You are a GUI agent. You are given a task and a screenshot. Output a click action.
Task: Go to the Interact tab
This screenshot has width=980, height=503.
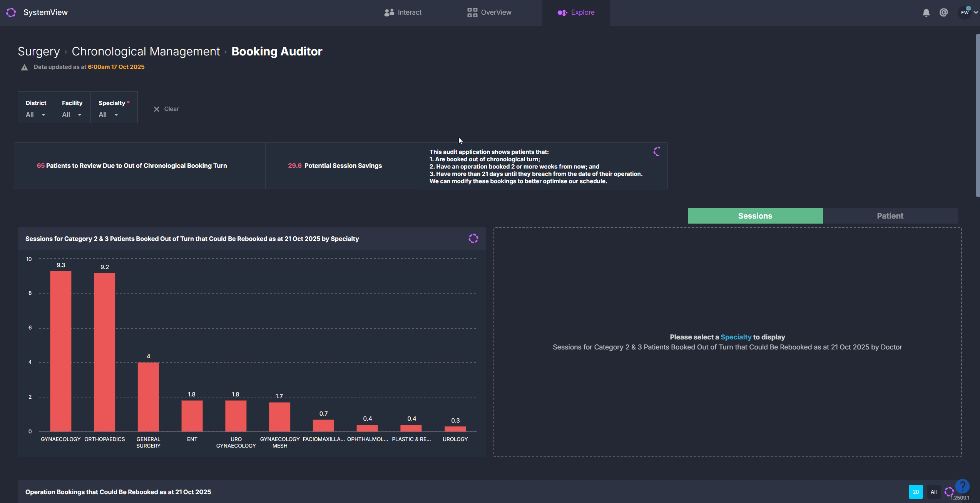pos(403,12)
